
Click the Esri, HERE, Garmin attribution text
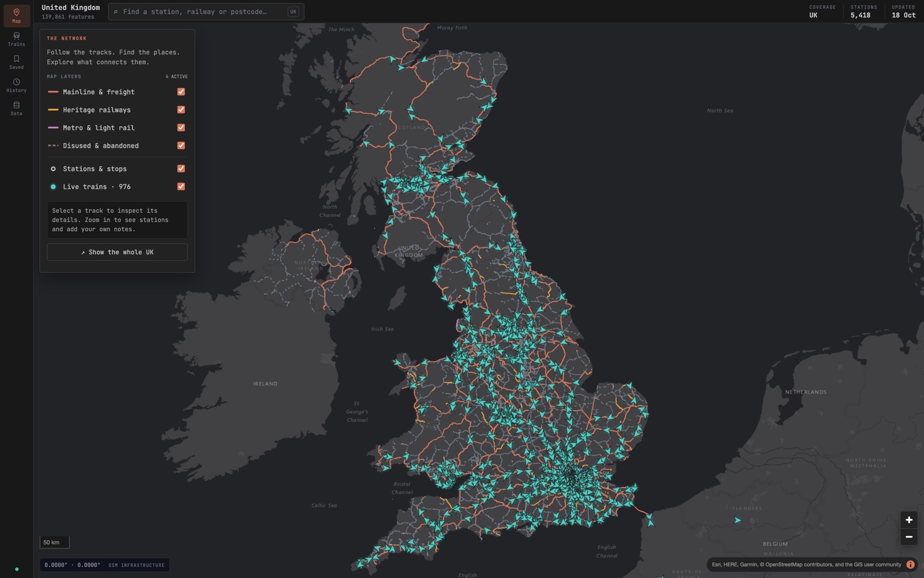coord(806,565)
